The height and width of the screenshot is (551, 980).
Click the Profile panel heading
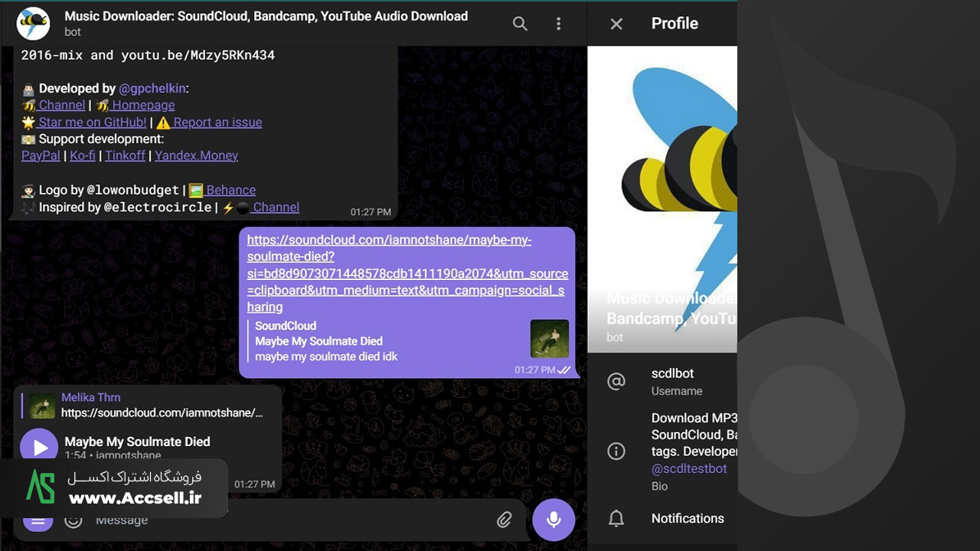(x=675, y=24)
